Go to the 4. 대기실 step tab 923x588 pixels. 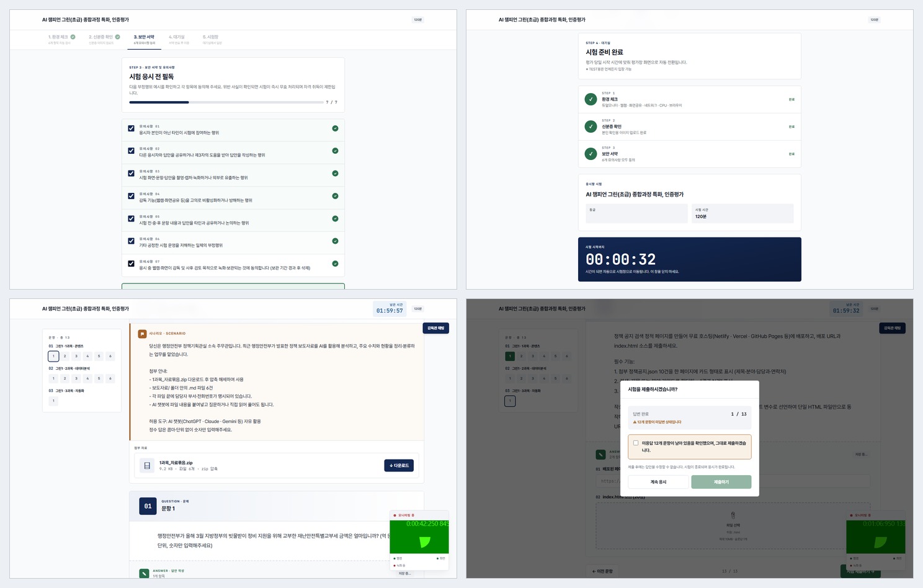pyautogui.click(x=179, y=39)
